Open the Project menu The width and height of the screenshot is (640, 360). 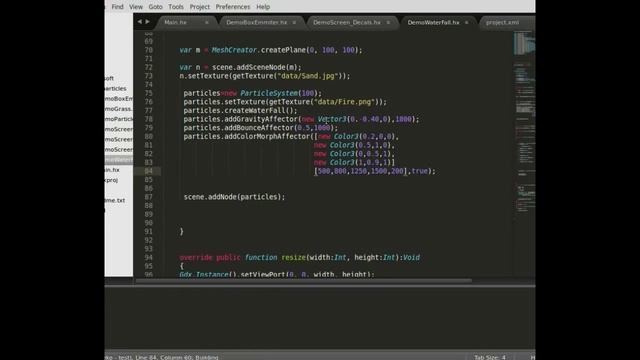point(200,7)
